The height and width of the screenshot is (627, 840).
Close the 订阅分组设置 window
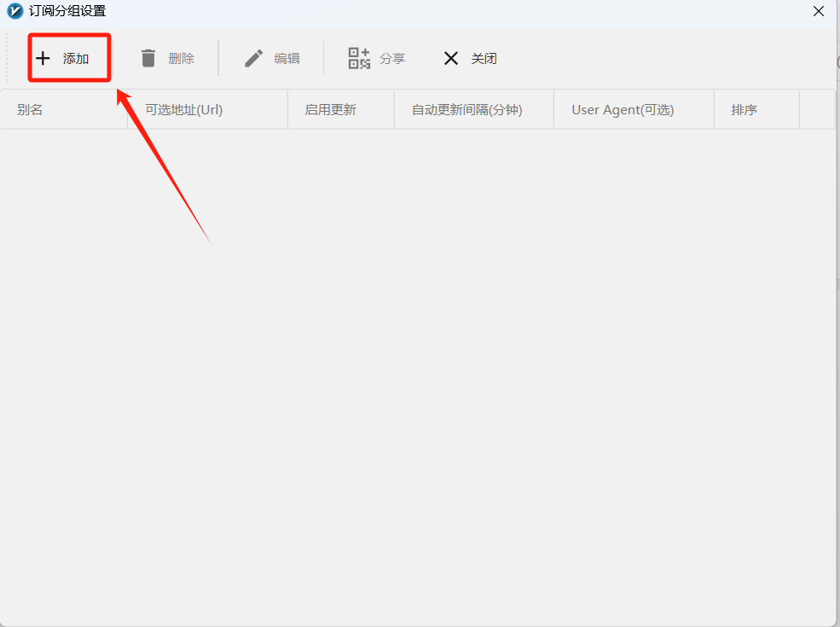(818, 12)
